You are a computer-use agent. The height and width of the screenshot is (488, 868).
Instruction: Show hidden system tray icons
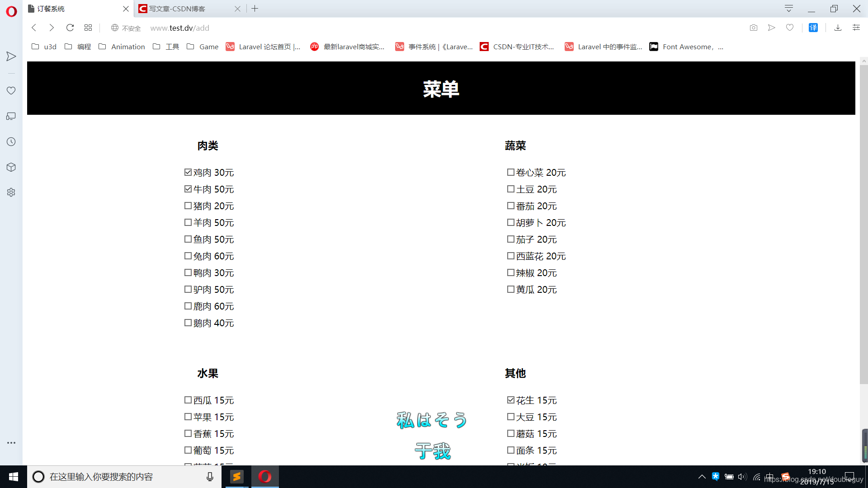coord(702,477)
